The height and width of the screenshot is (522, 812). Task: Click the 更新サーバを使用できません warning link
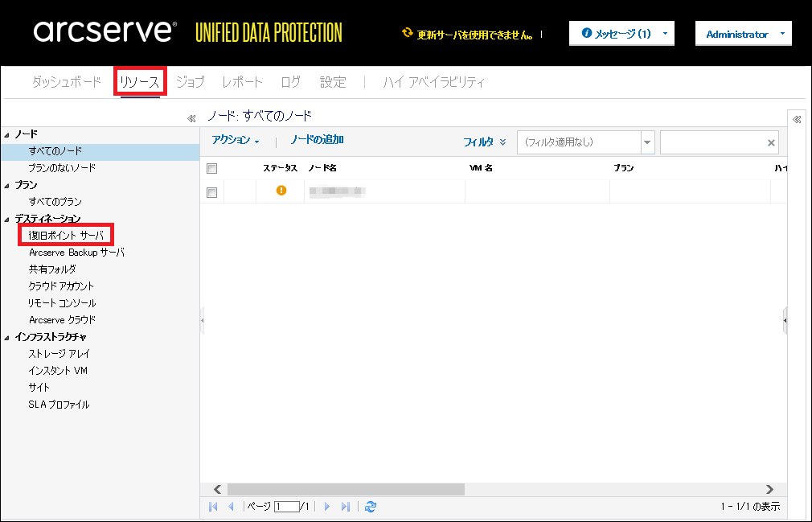pos(475,35)
